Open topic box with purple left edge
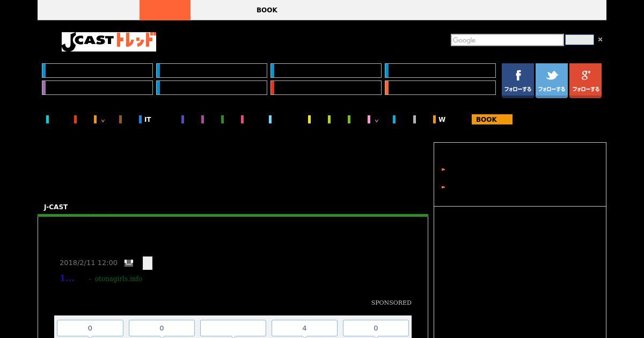644x338 pixels. click(97, 87)
